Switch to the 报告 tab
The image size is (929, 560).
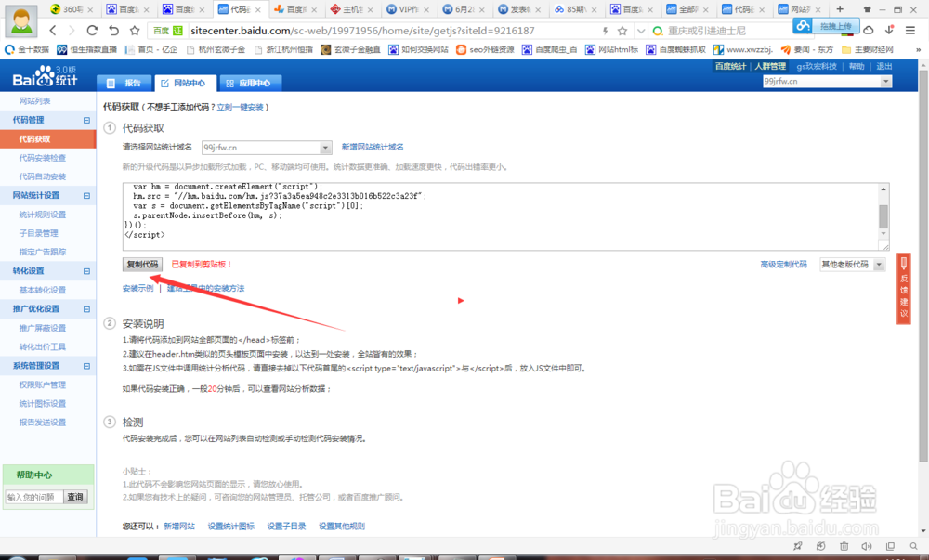coord(124,84)
